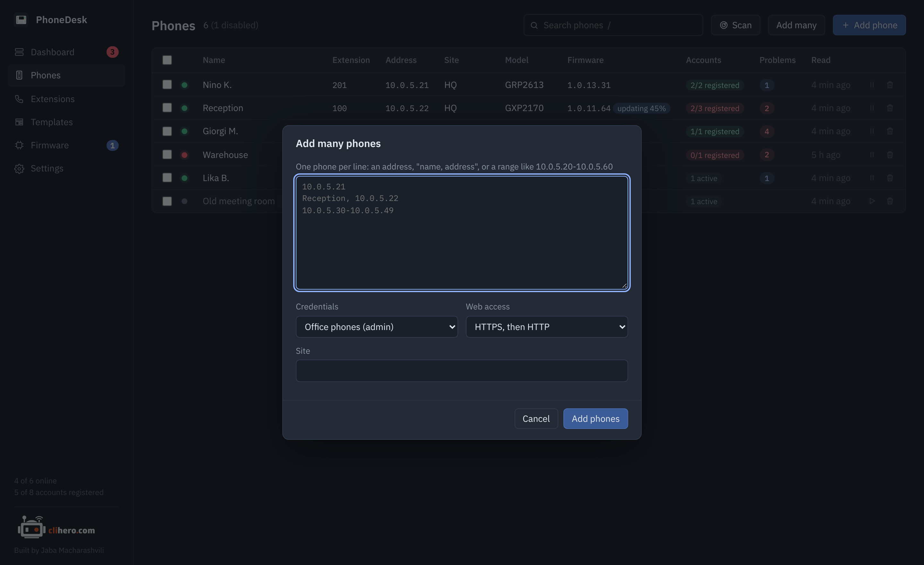This screenshot has height=565, width=924.
Task: Delete the Giorgi M. phone
Action: point(890,131)
